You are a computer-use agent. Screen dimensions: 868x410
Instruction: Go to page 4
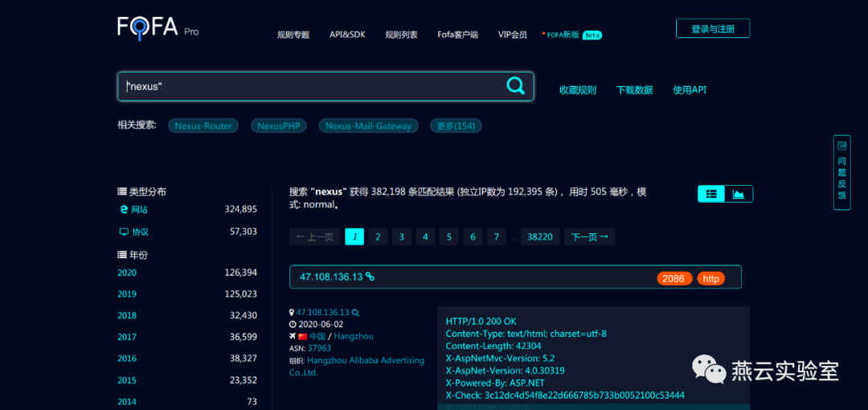[425, 236]
